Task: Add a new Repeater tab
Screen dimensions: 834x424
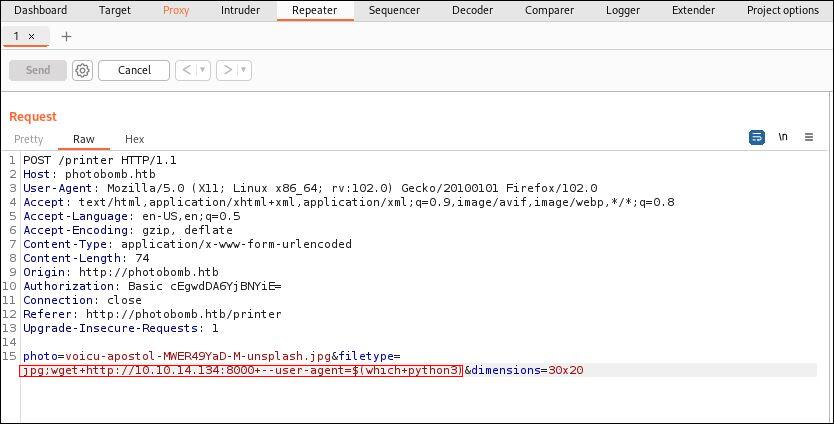Action: 66,36
